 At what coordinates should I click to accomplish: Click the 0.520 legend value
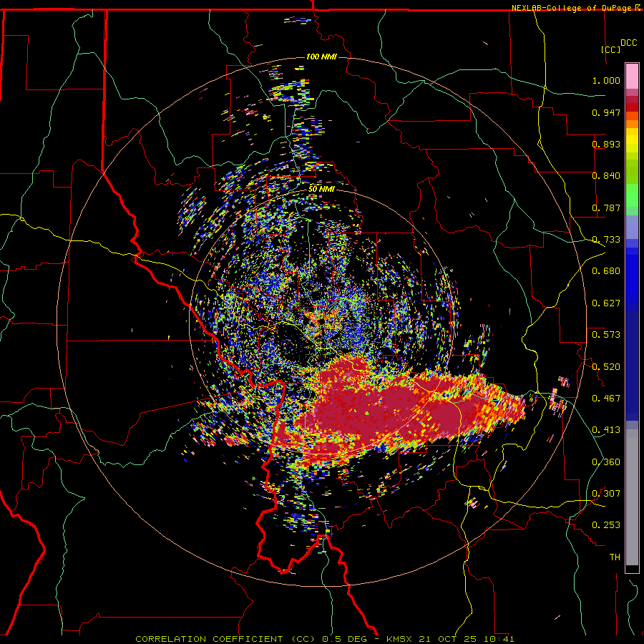coord(606,367)
